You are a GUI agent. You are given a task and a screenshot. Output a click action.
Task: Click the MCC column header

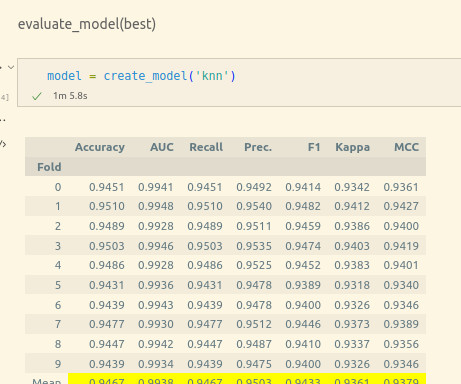tap(406, 147)
